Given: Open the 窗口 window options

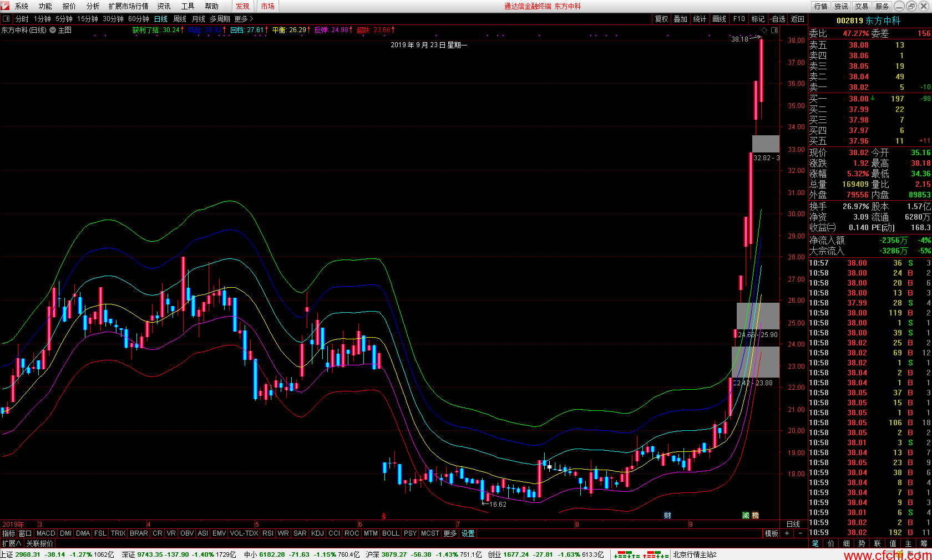Looking at the screenshot, I should [25, 533].
